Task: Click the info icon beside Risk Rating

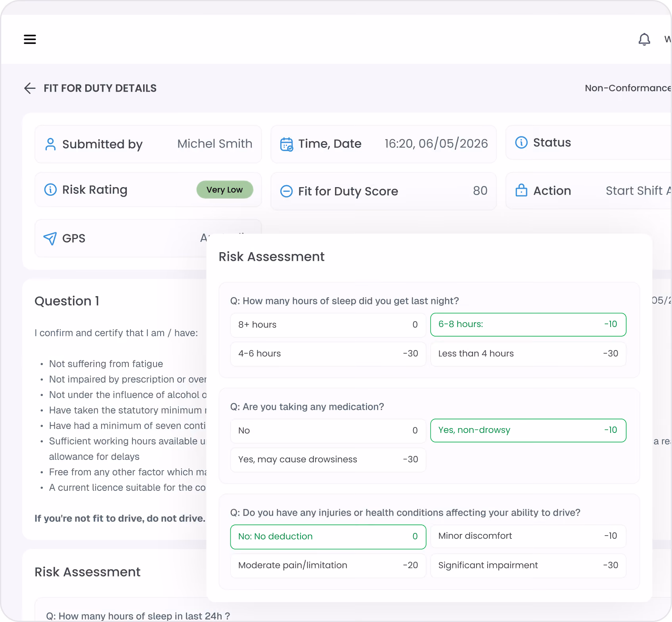Action: coord(50,190)
